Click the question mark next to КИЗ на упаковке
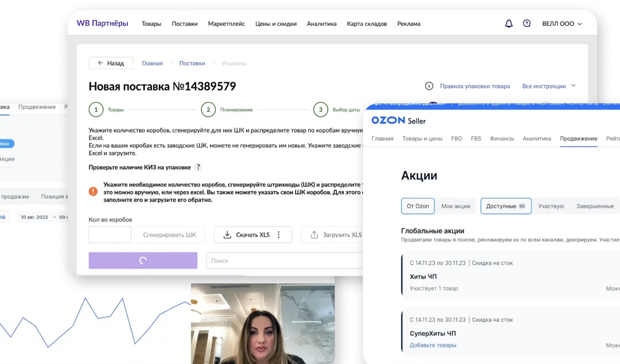The height and width of the screenshot is (364, 620). [x=198, y=167]
